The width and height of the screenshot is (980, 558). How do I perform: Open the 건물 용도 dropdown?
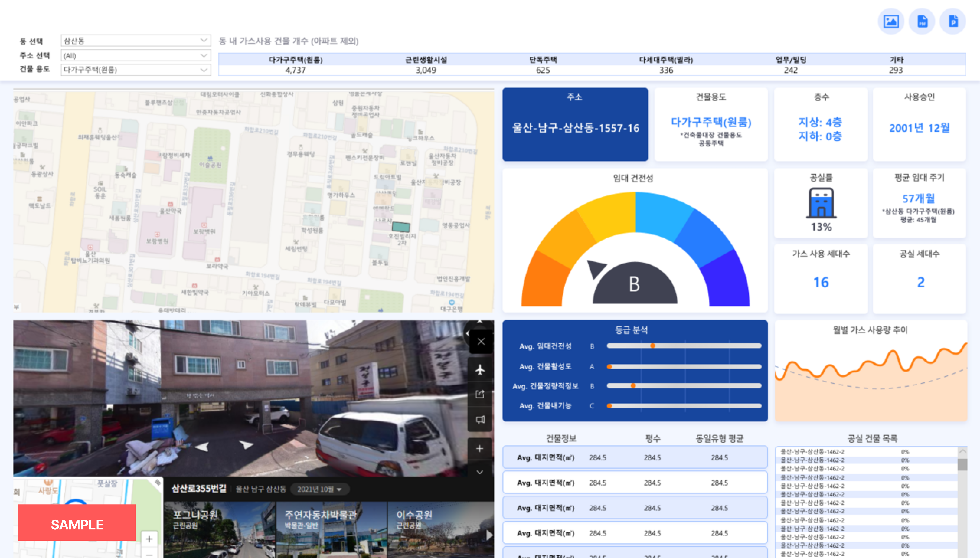136,70
